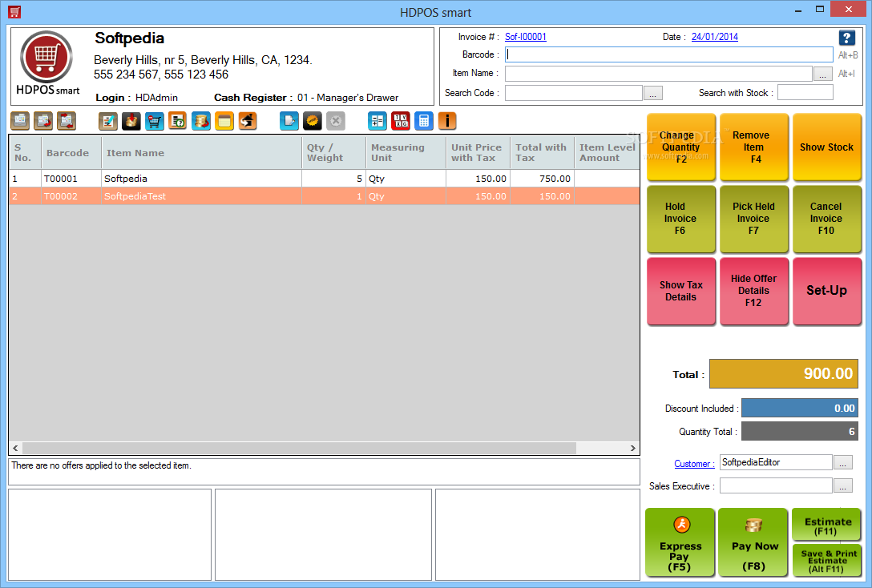Image resolution: width=872 pixels, height=588 pixels.
Task: Open the edit invoice pencil icon
Action: (x=108, y=121)
